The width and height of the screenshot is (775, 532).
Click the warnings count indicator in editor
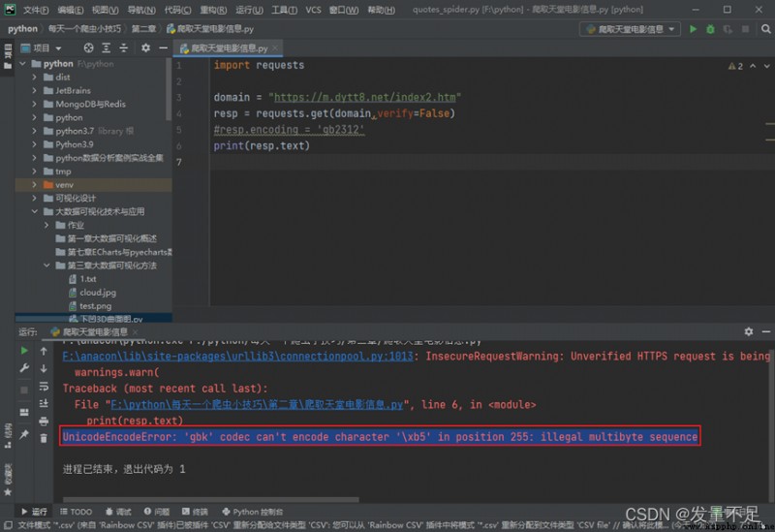pos(735,66)
